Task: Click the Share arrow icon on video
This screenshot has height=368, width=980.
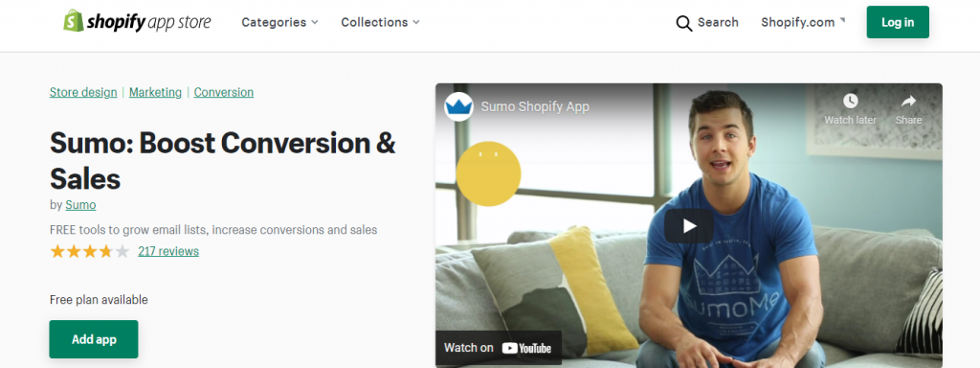Action: tap(909, 101)
